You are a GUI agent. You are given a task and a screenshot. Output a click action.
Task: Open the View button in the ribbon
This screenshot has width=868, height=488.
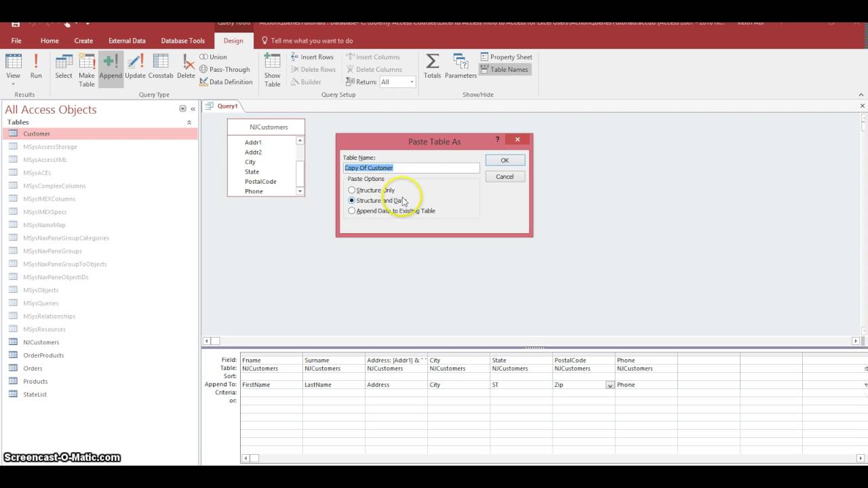[x=13, y=69]
